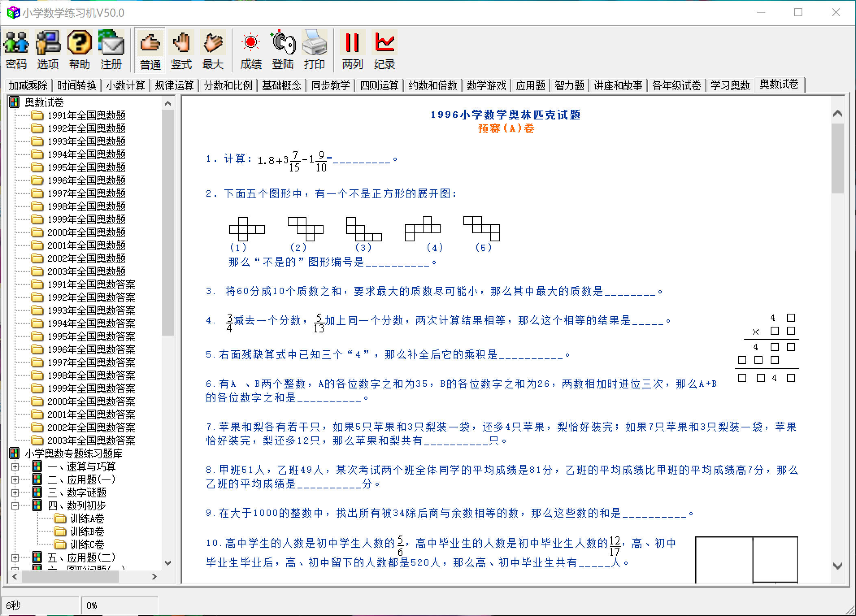This screenshot has width=856, height=616.
Task: Click tree horizontal scroll right arrow
Action: pyautogui.click(x=154, y=576)
